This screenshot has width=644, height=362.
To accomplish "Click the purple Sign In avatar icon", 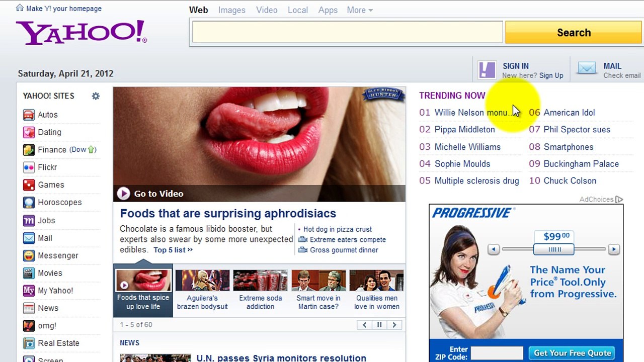I will coord(487,70).
